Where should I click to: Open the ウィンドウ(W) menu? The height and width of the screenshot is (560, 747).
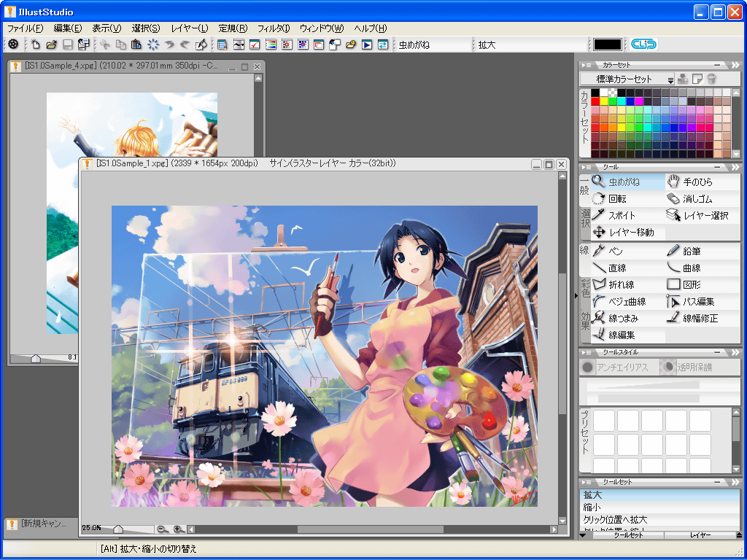tap(322, 28)
